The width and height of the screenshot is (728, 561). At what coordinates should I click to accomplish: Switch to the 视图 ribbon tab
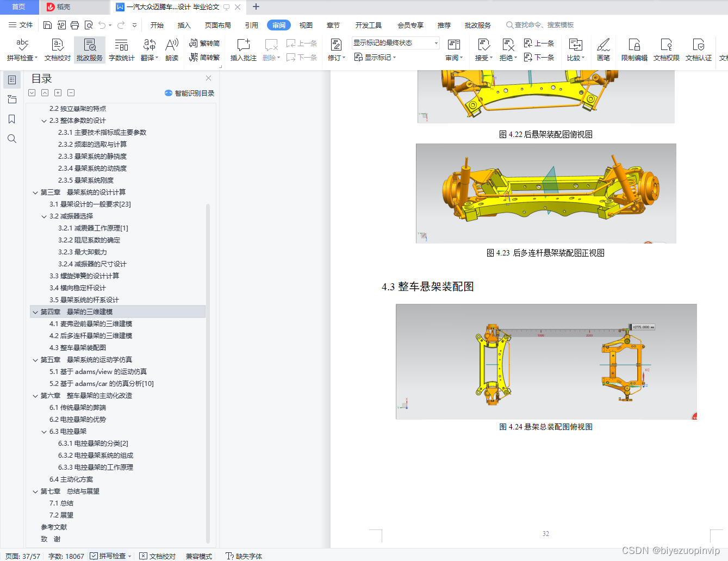[306, 25]
